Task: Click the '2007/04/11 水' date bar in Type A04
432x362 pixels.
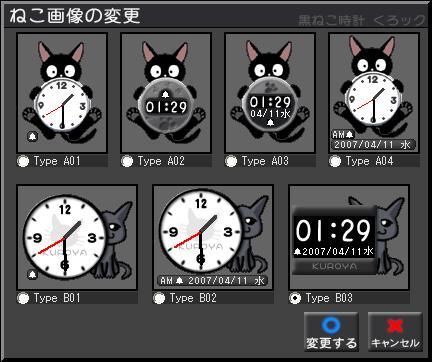Action: pyautogui.click(x=373, y=145)
